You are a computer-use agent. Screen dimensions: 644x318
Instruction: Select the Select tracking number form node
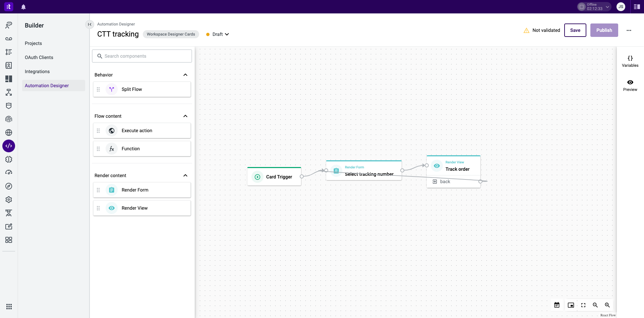click(x=364, y=170)
